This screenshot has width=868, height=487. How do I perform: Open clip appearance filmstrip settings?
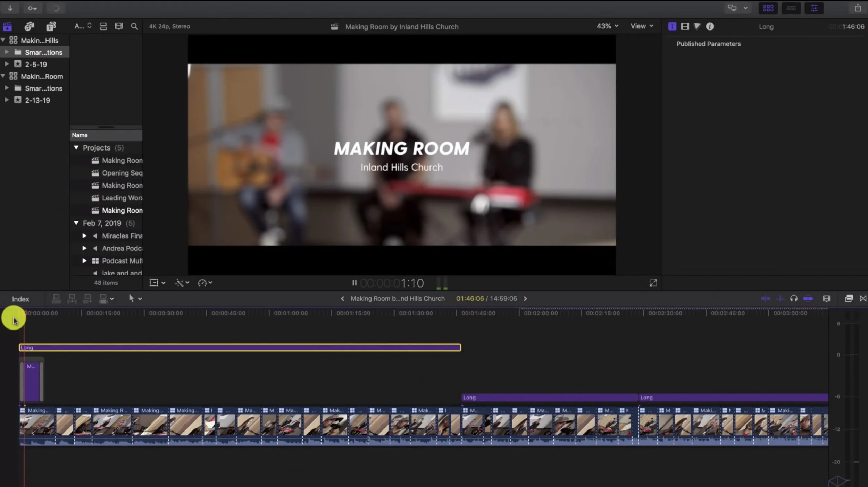coord(827,299)
